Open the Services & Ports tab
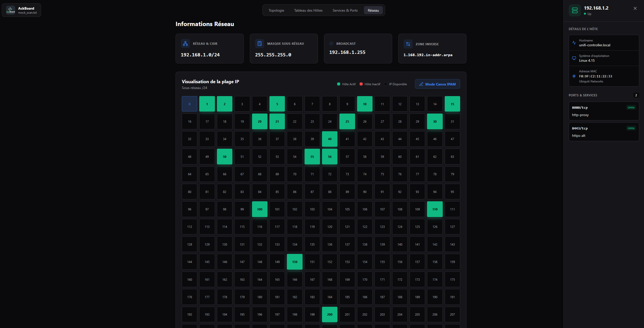Viewport: 644px width, 328px height. click(x=345, y=10)
